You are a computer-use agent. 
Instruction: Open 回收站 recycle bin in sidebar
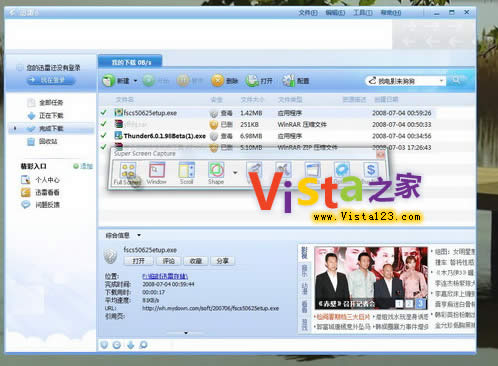click(x=42, y=141)
